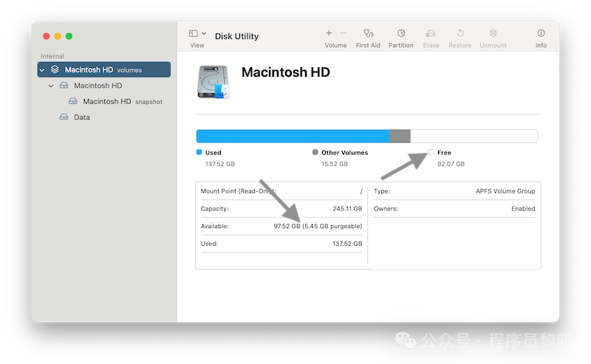Click the Macintosh HD title heading
This screenshot has width=591, height=364.
286,72
